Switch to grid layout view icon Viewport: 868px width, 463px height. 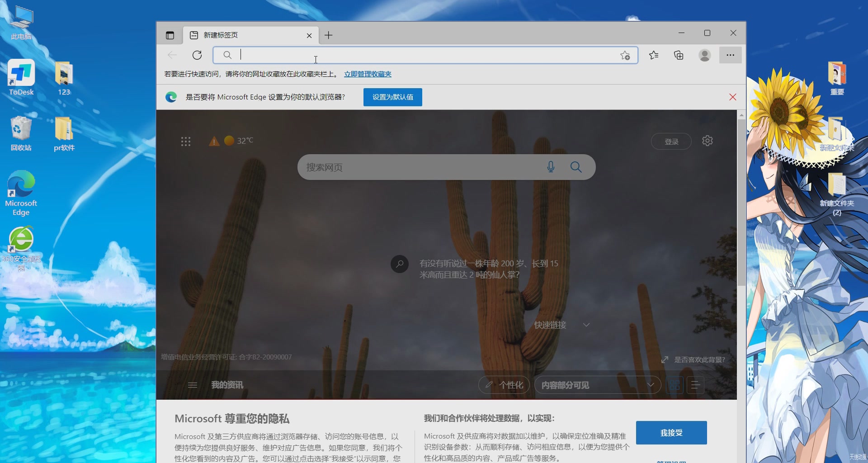point(674,385)
